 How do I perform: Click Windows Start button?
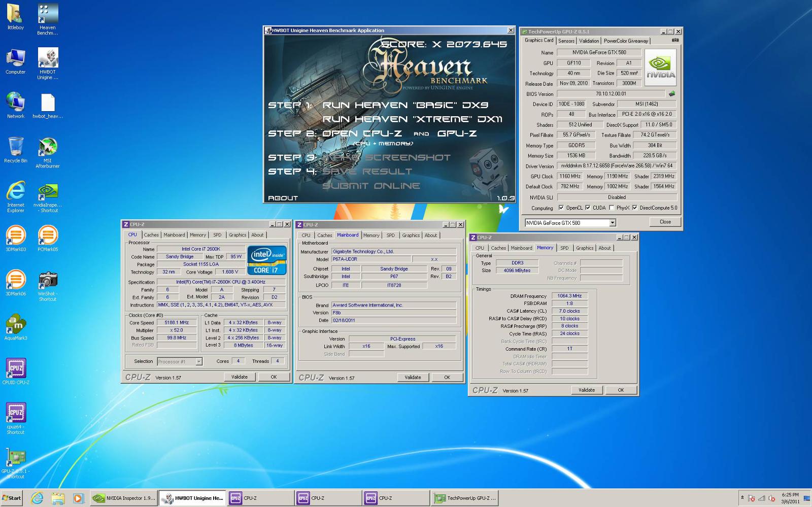pyautogui.click(x=12, y=498)
